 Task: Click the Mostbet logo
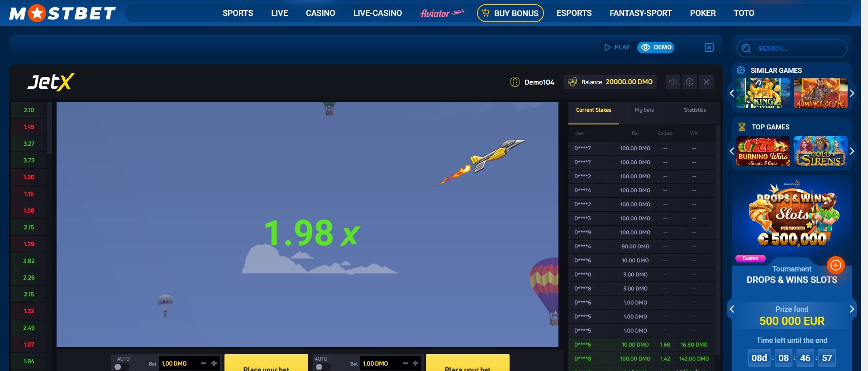62,14
